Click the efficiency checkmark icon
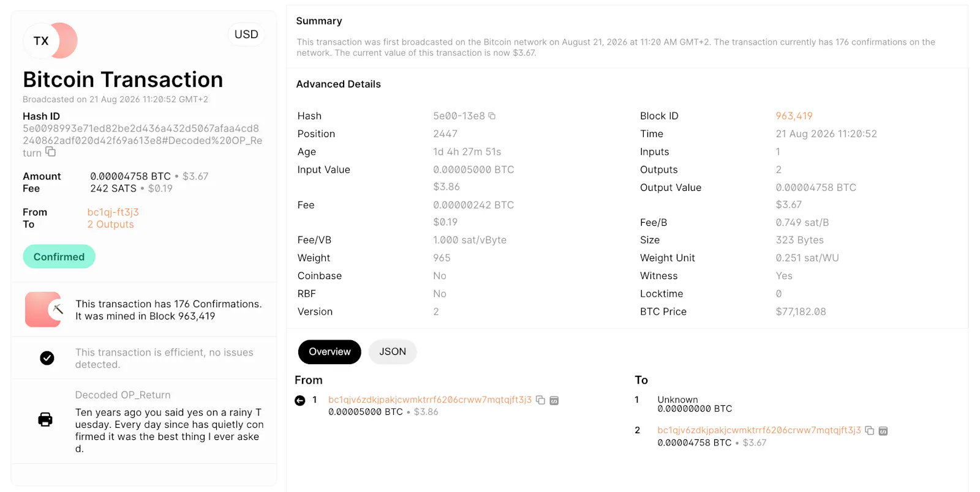The width and height of the screenshot is (980, 492). [x=47, y=358]
